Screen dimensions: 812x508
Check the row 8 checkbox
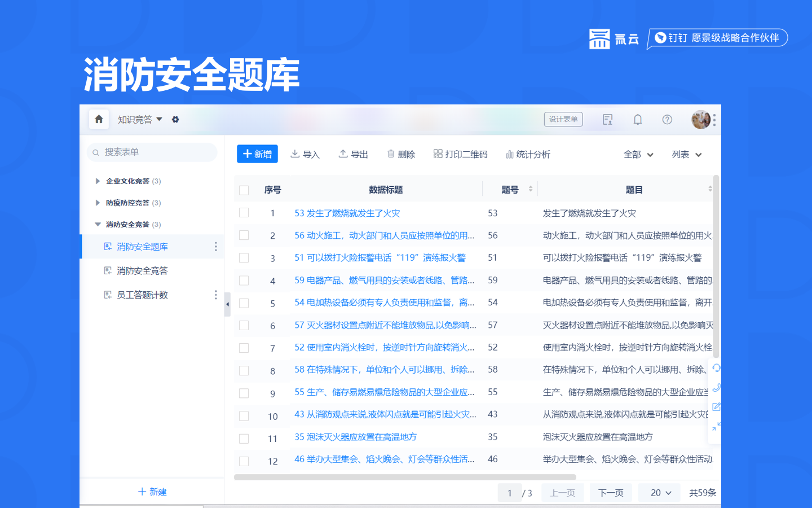click(x=244, y=371)
